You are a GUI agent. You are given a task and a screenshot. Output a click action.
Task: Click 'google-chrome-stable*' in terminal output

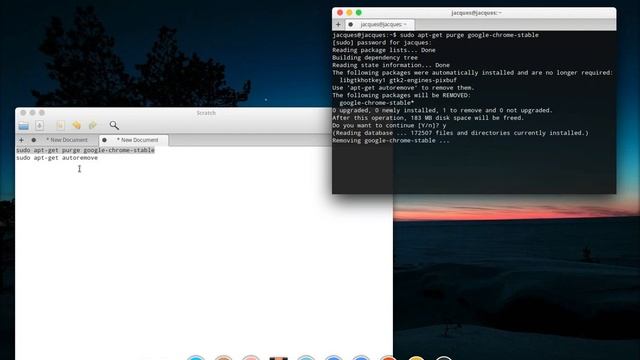[377, 103]
